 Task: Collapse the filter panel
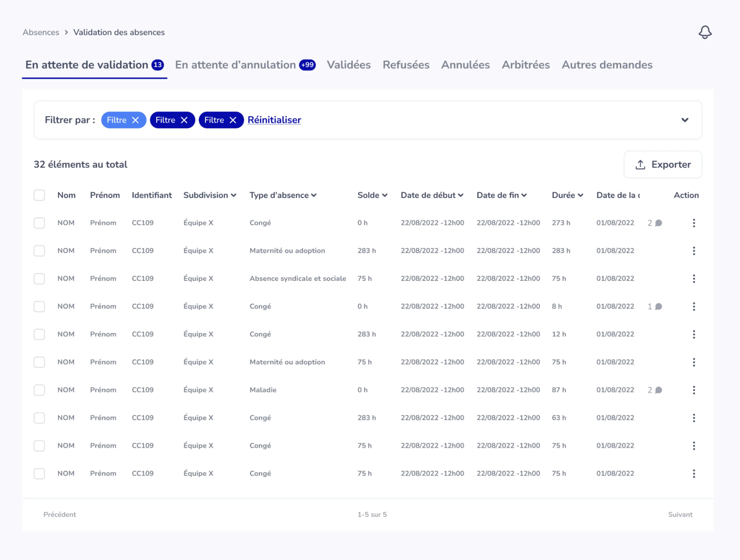point(684,120)
